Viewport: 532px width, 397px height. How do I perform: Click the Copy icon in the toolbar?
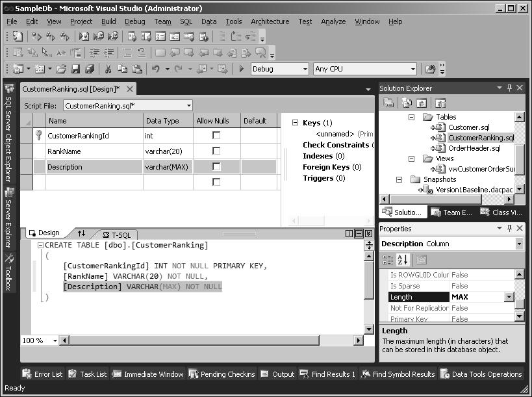(x=123, y=70)
